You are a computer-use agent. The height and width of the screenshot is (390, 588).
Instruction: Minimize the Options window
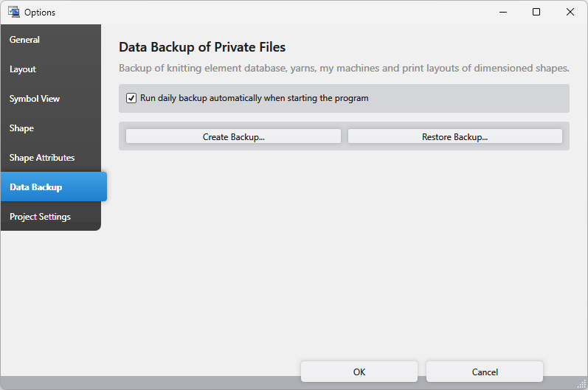(x=502, y=12)
